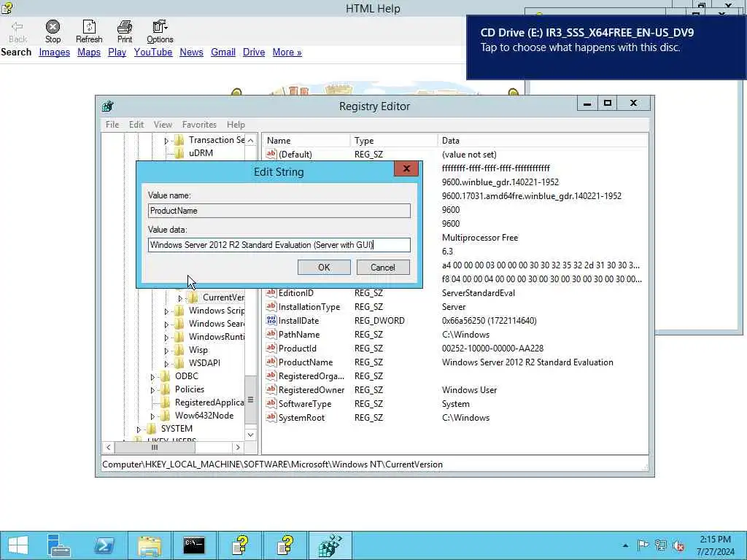This screenshot has width=747, height=560.
Task: Switch to Registry Editor taskbar icon
Action: point(330,545)
